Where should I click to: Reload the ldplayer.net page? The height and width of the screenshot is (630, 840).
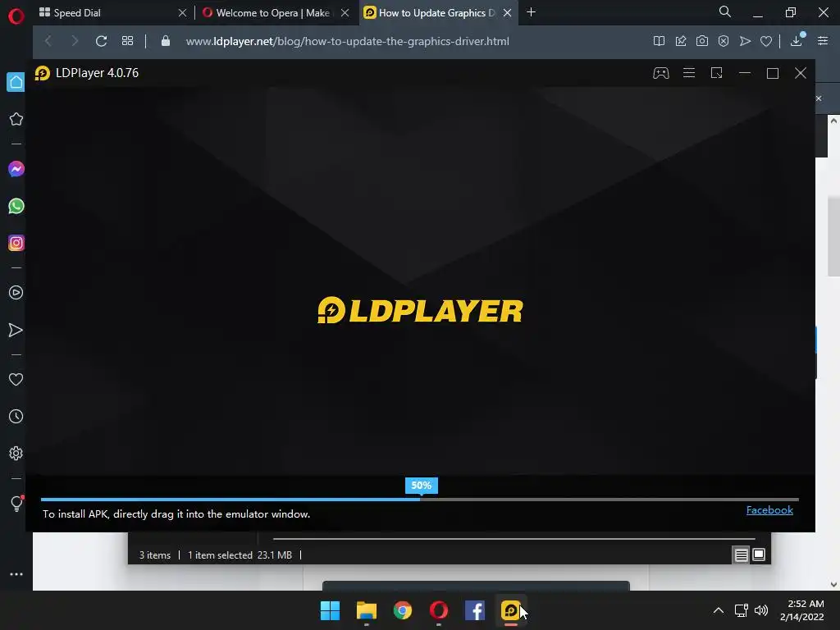[101, 41]
